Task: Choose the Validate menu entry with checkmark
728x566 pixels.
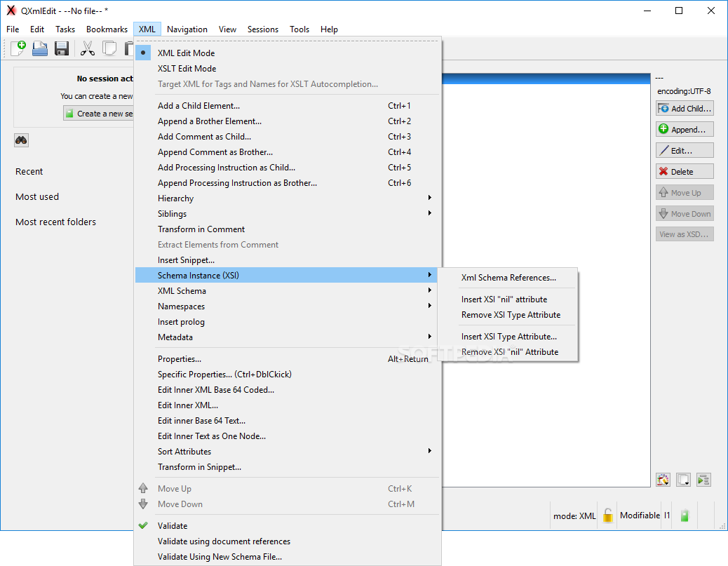Action: (x=288, y=525)
